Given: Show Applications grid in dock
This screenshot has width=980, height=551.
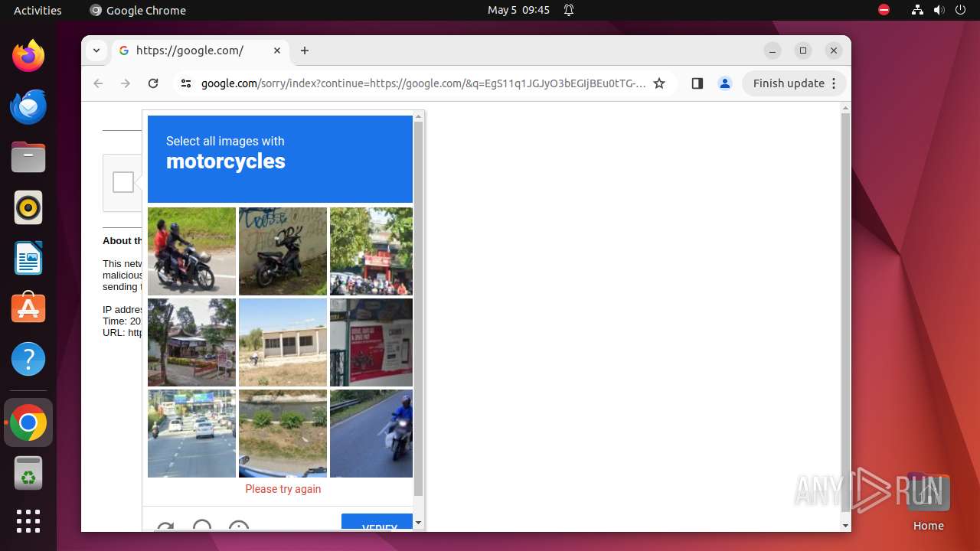Looking at the screenshot, I should (x=28, y=521).
